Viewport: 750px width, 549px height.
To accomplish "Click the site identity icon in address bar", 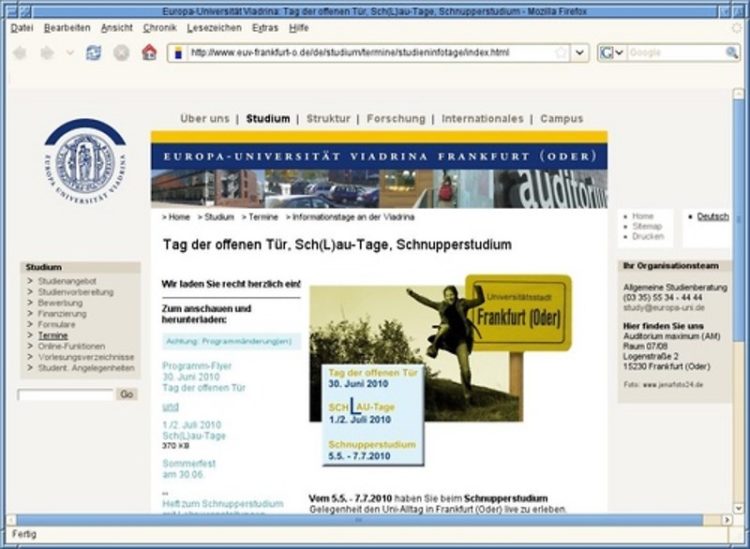I will tap(178, 53).
